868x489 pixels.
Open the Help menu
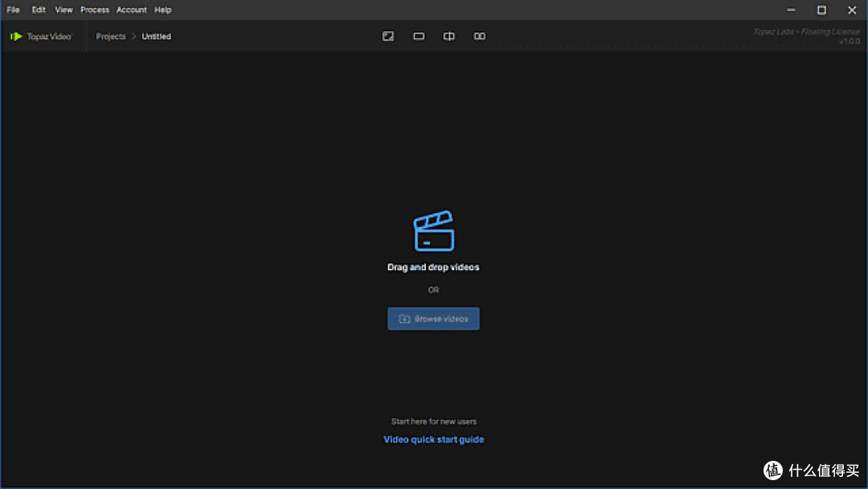pyautogui.click(x=162, y=10)
